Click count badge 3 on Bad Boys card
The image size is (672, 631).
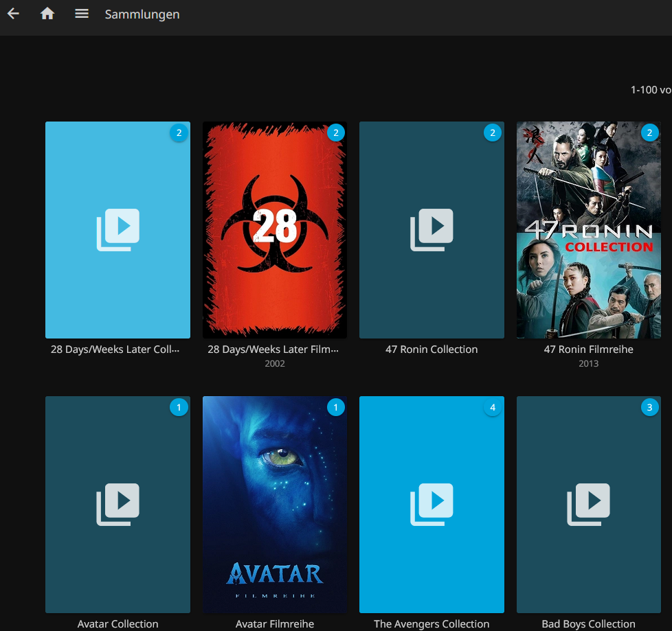click(649, 408)
